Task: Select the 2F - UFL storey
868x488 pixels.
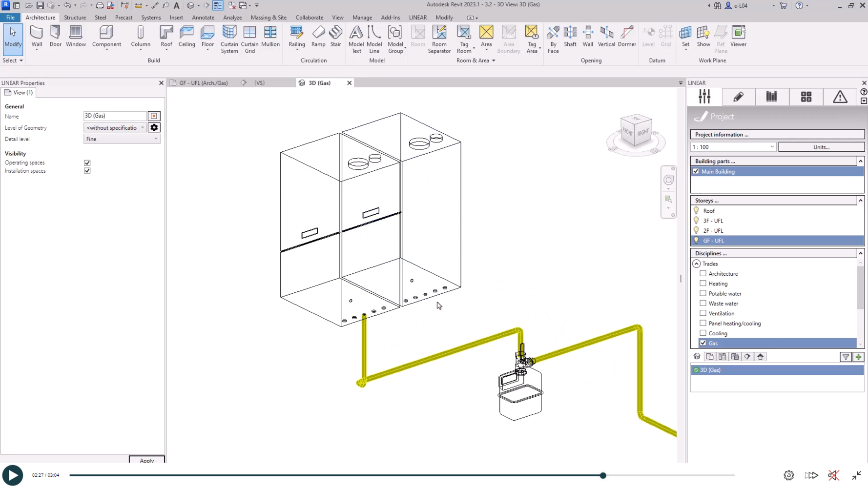Action: point(713,231)
